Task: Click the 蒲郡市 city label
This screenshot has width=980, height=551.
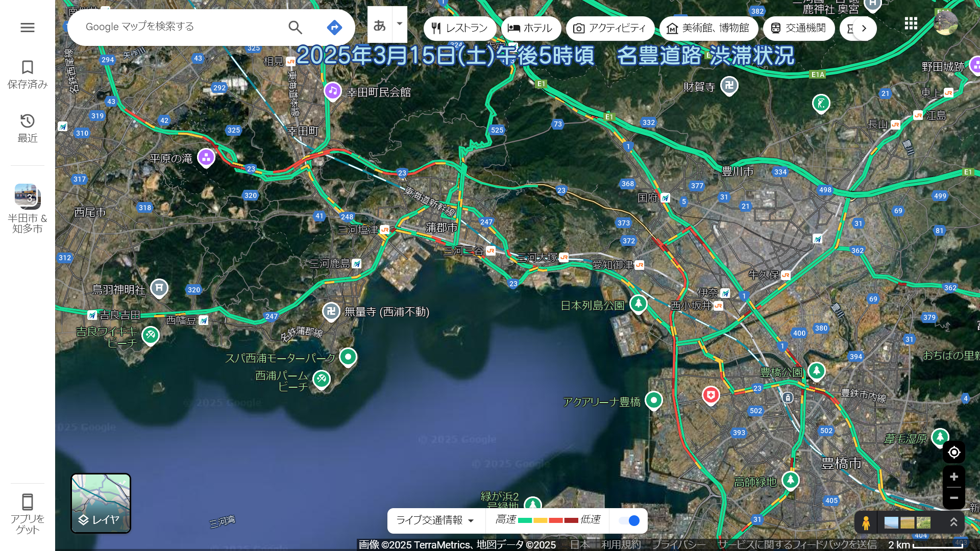Action: 442,227
